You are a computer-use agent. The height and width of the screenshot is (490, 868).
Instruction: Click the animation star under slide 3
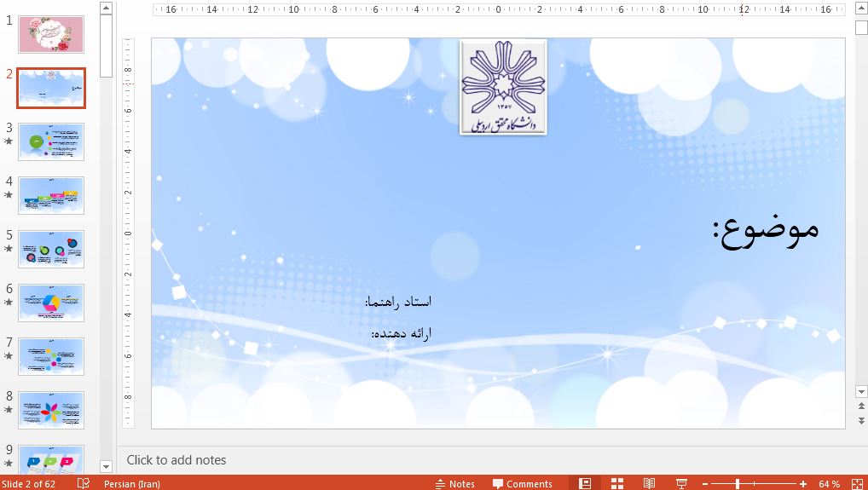[x=9, y=141]
